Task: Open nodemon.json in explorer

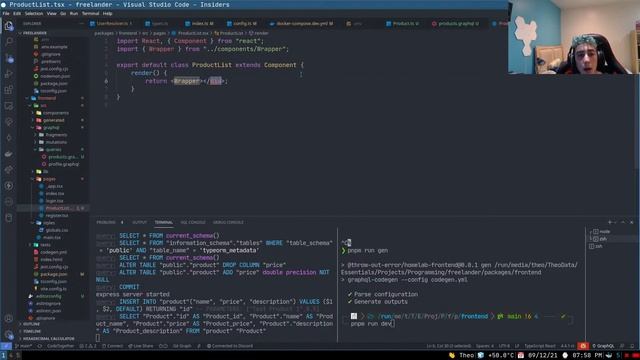Action: [x=55, y=76]
